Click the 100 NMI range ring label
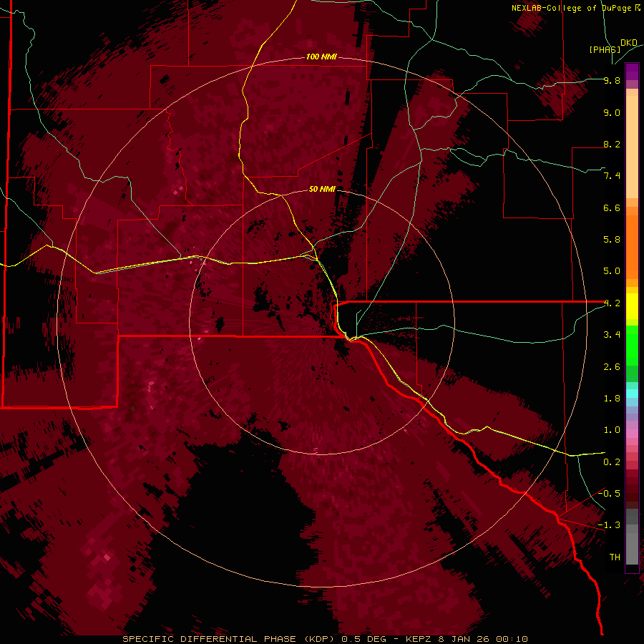 321,57
